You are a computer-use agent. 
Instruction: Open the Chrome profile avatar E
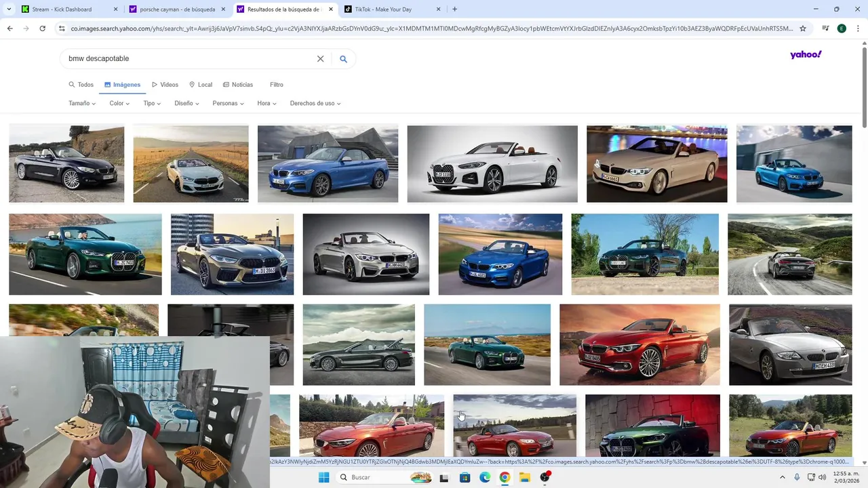[x=842, y=28]
